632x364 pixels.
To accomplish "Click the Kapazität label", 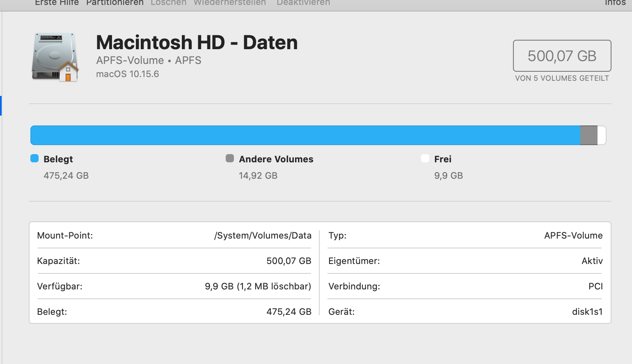I will click(58, 261).
